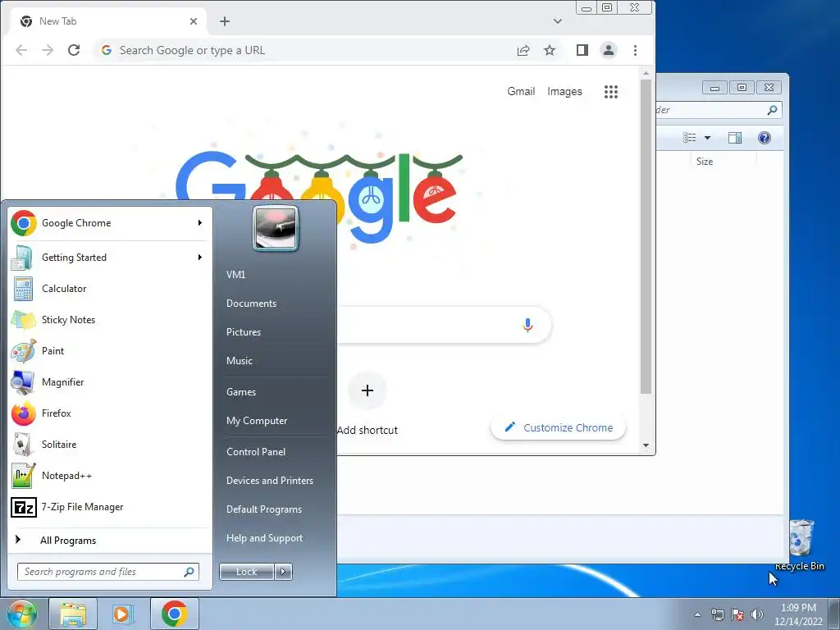Click the Windows Start orb
This screenshot has height=630, width=840.
[21, 614]
